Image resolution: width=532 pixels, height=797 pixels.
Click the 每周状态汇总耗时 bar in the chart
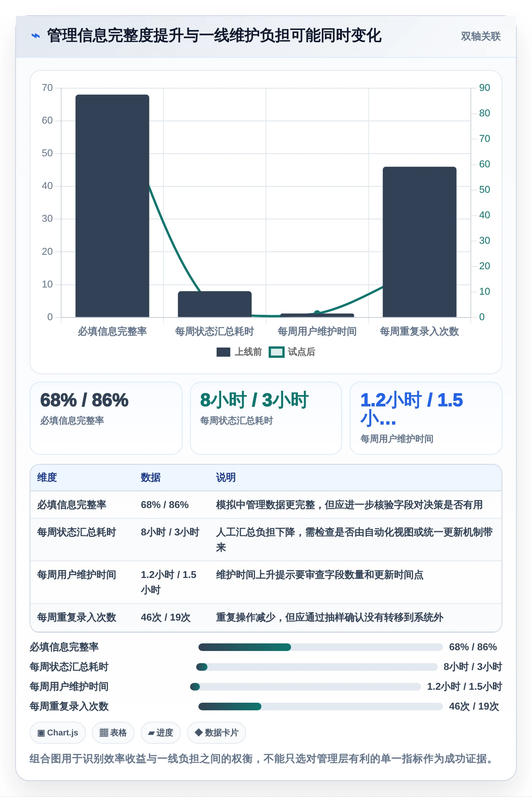tap(215, 304)
